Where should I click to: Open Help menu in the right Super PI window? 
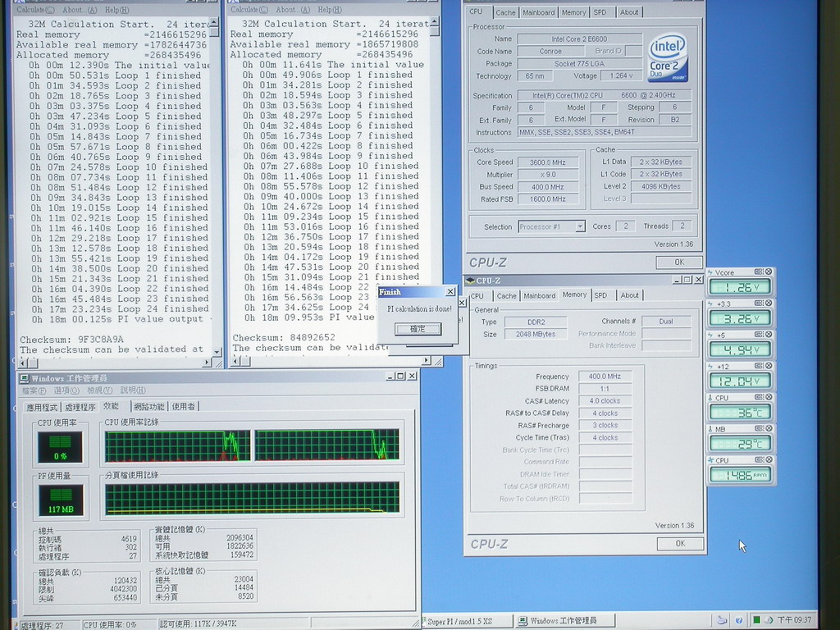(330, 10)
